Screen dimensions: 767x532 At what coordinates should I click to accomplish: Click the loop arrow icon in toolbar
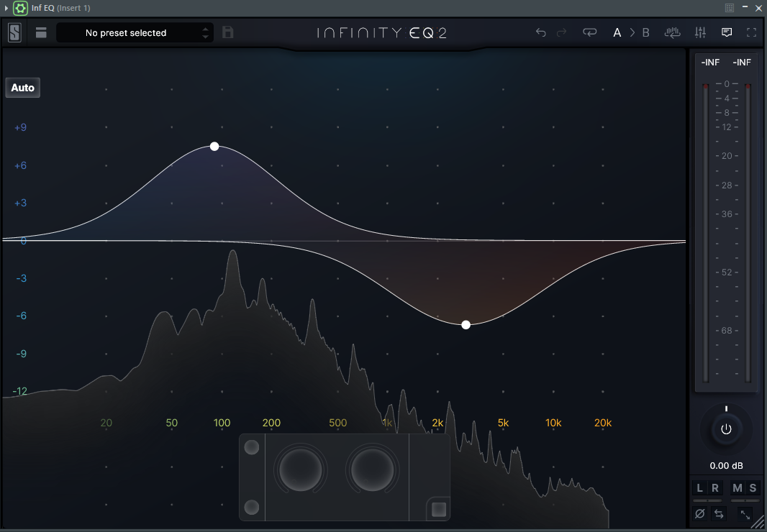pyautogui.click(x=589, y=32)
